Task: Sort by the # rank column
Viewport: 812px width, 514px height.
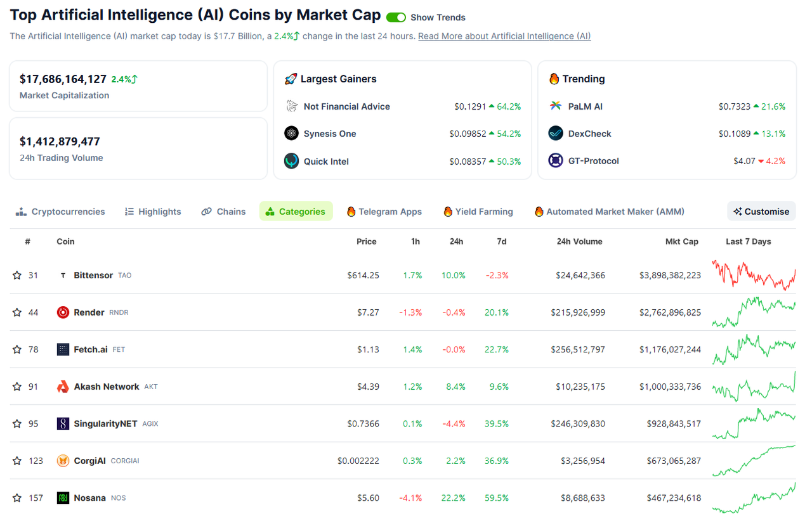Action: click(28, 241)
